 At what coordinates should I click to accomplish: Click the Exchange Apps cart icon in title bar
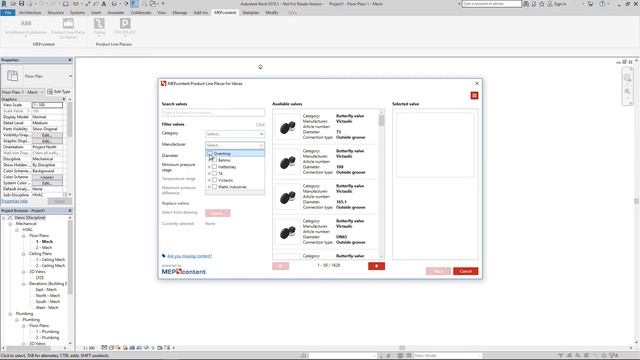coord(590,4)
